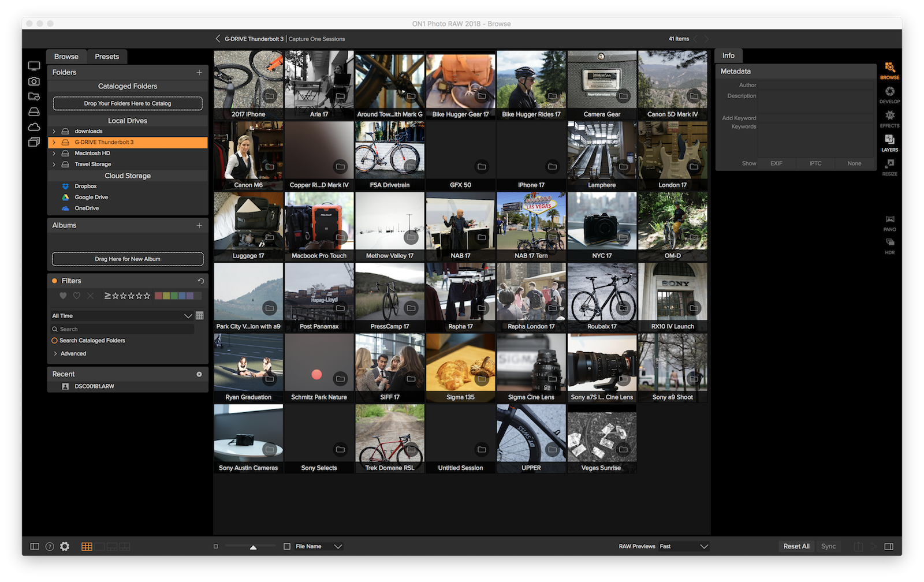Click the thumbnail size slider handle
The image size is (924, 582).
point(253,547)
